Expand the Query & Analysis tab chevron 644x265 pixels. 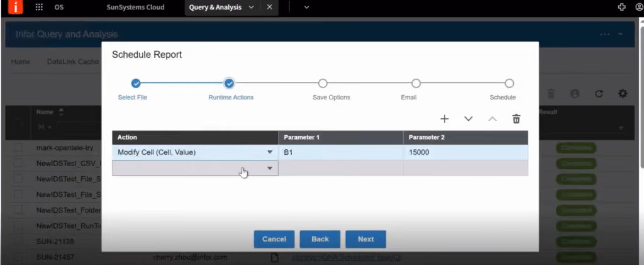252,8
